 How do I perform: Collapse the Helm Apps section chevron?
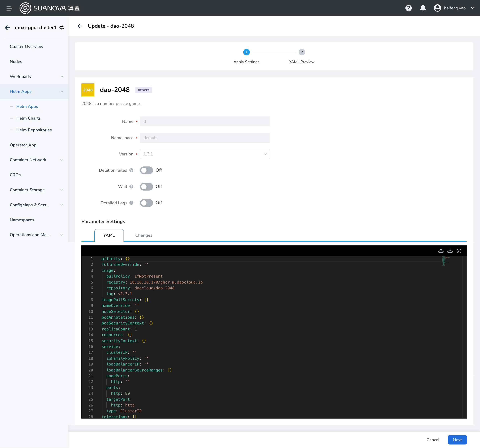62,92
